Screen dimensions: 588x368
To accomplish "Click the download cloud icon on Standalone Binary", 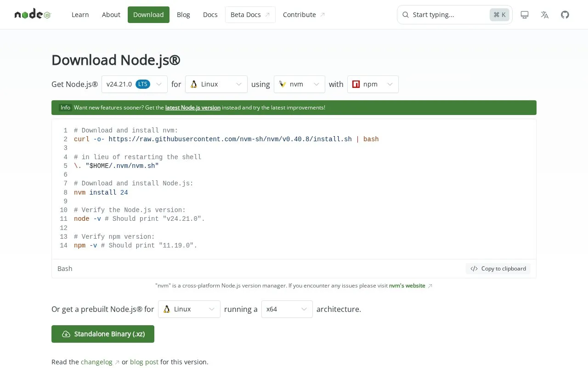I will (66, 334).
